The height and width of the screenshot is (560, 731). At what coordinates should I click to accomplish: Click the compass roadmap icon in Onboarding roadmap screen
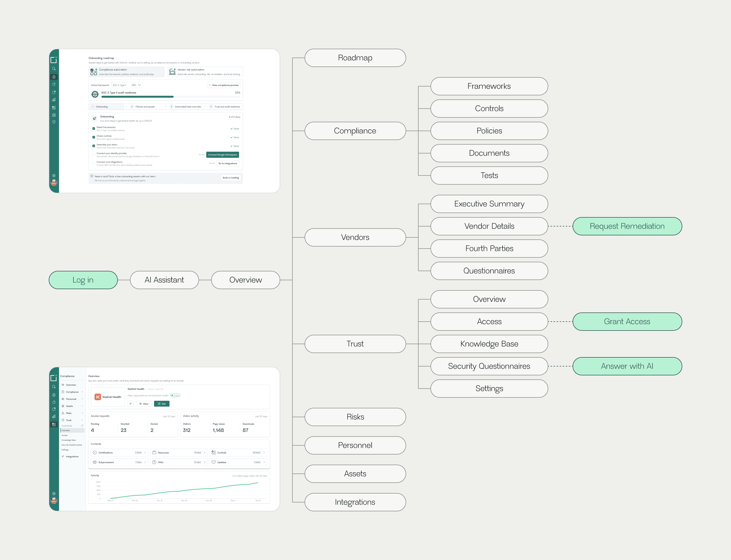coord(54,77)
